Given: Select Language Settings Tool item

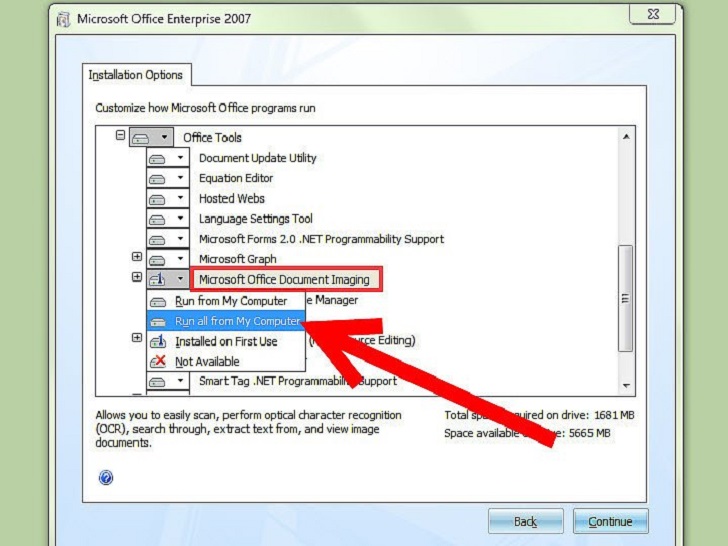Looking at the screenshot, I should [x=256, y=219].
